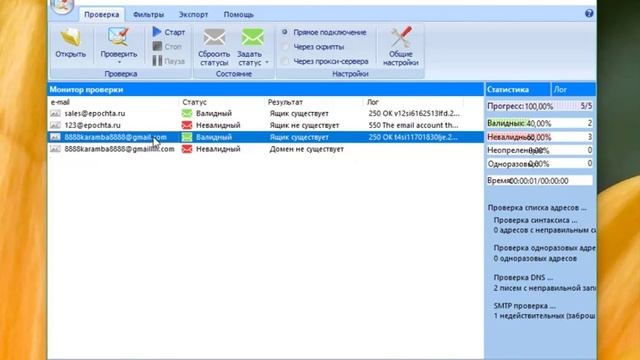Click the '250 OK v12si6162513lfd.2...' log cell
Image resolution: width=640 pixels, height=360 pixels.
[414, 113]
